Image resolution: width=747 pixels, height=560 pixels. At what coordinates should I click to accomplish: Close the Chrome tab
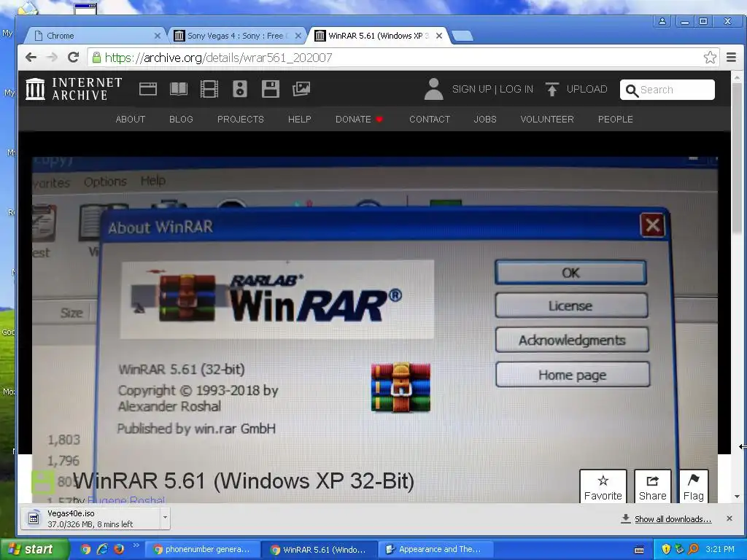[158, 36]
